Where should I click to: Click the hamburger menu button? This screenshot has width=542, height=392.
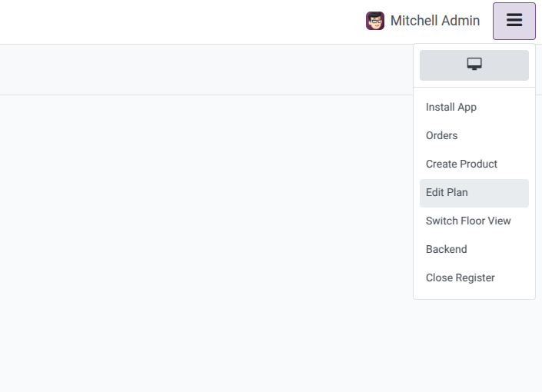(514, 21)
